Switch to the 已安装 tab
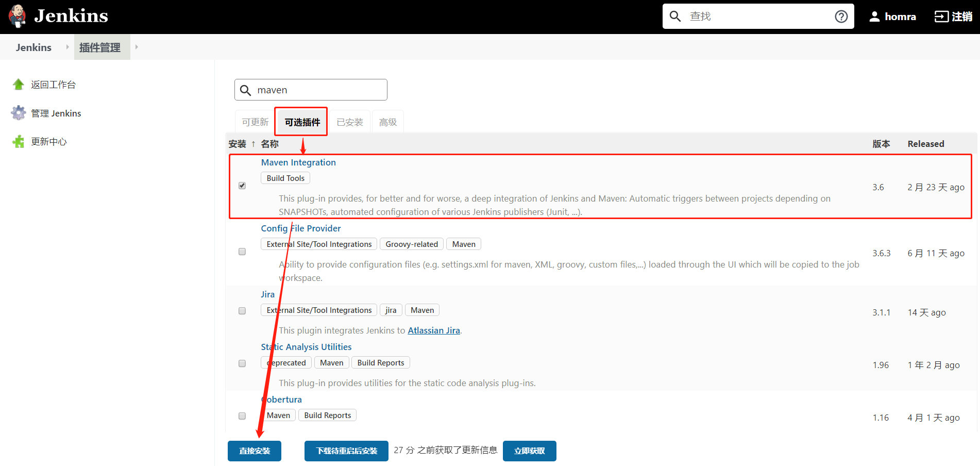 coord(350,122)
